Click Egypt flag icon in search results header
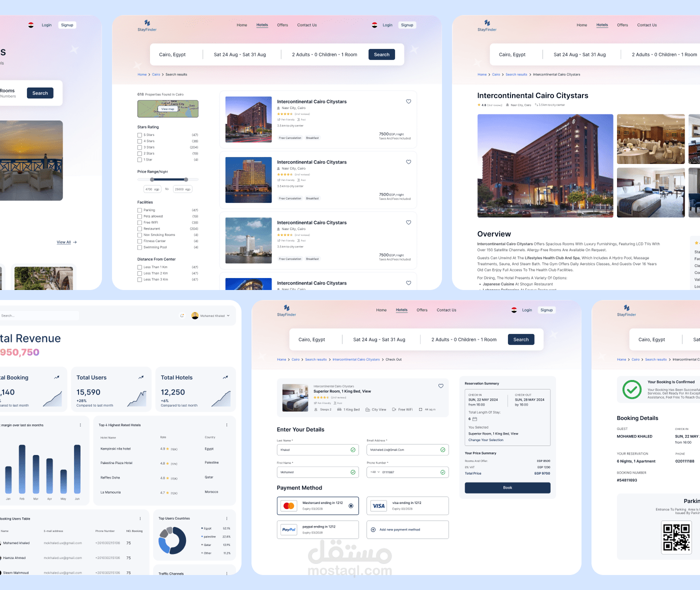This screenshot has width=700, height=590. pyautogui.click(x=374, y=25)
